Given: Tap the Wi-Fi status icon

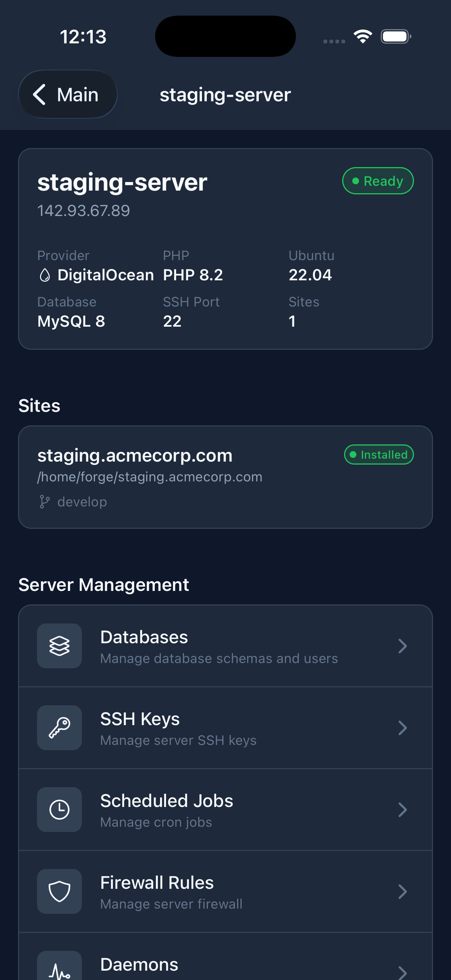Looking at the screenshot, I should 363,37.
